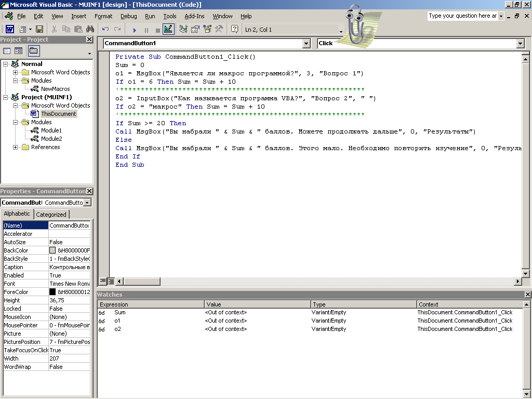Click the code window scroll-down arrow
This screenshot has height=399, width=532.
(525, 273)
